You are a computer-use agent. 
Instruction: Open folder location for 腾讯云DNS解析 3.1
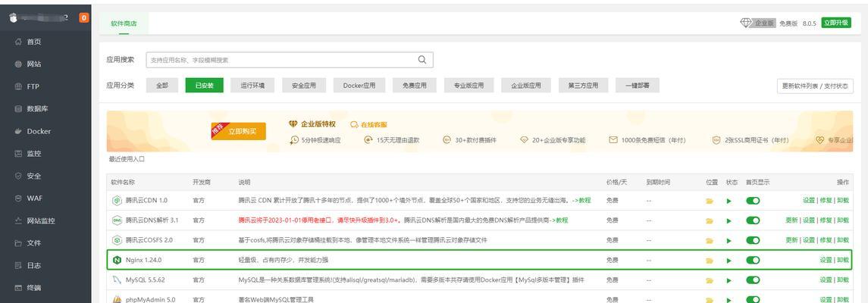point(710,220)
